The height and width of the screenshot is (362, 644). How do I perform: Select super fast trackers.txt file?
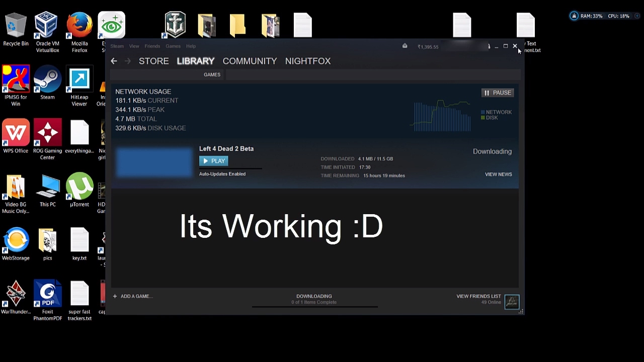click(x=79, y=301)
